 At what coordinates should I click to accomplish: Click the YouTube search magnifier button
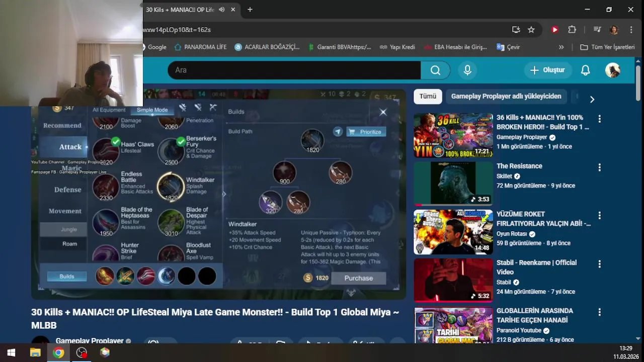(436, 70)
